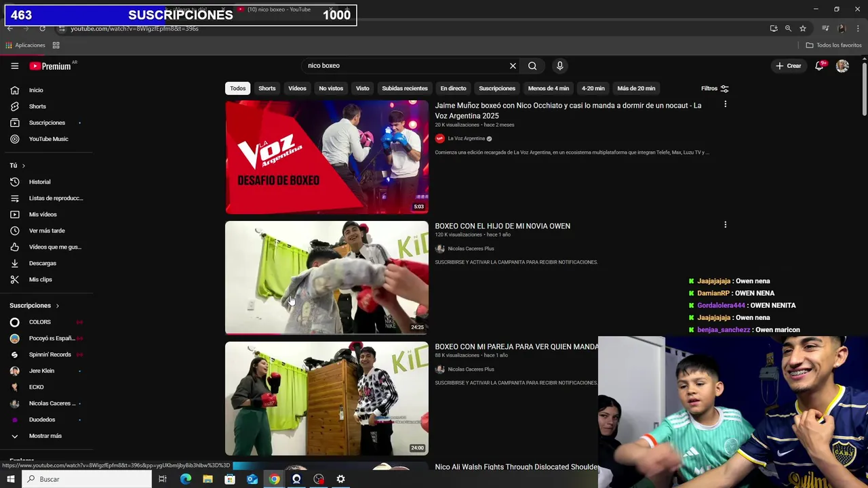Click the page vertical scrollbar

tap(864, 90)
